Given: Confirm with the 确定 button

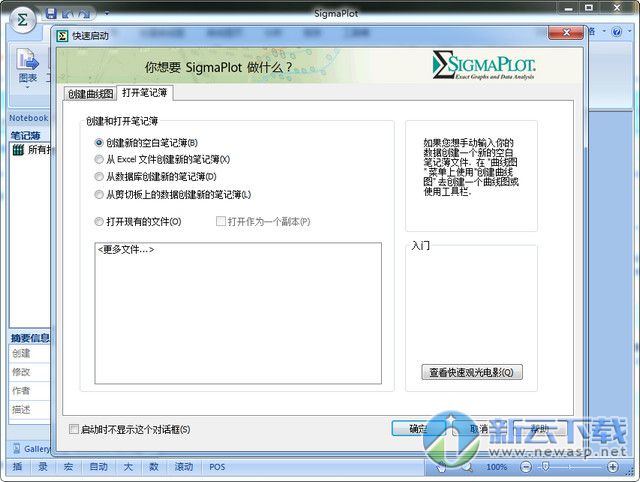Looking at the screenshot, I should (x=418, y=429).
